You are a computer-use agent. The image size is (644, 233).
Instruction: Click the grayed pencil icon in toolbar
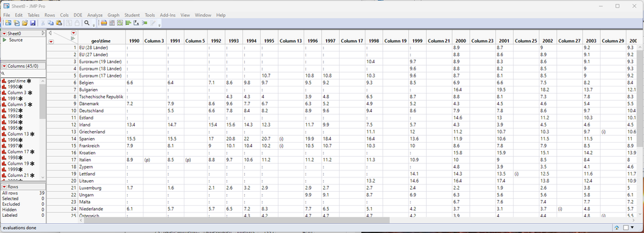click(153, 23)
